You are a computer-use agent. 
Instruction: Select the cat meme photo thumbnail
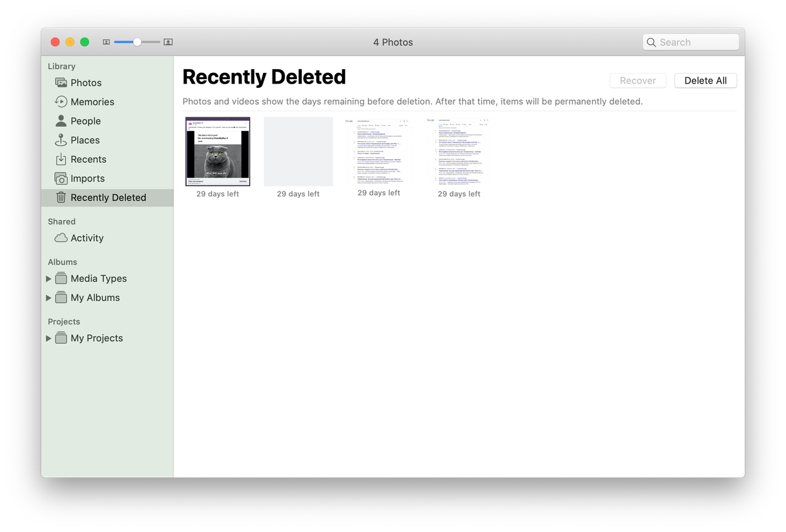218,152
